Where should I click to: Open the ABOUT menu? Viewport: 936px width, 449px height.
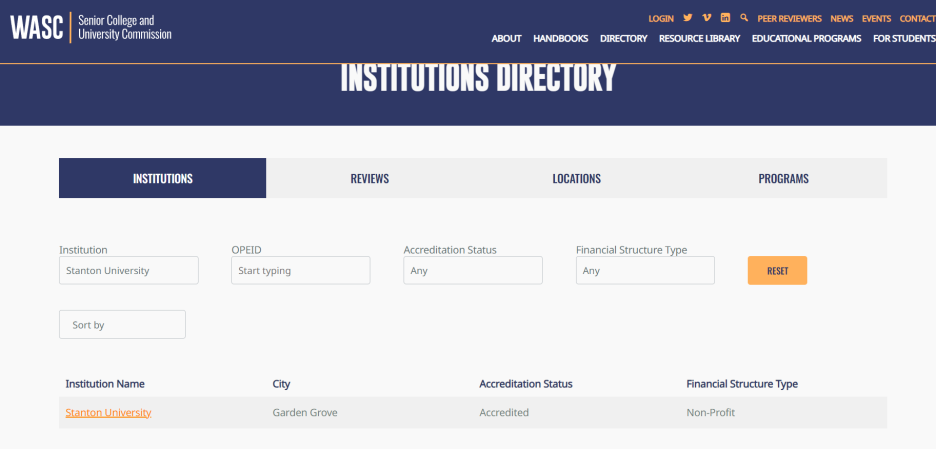[x=506, y=38]
